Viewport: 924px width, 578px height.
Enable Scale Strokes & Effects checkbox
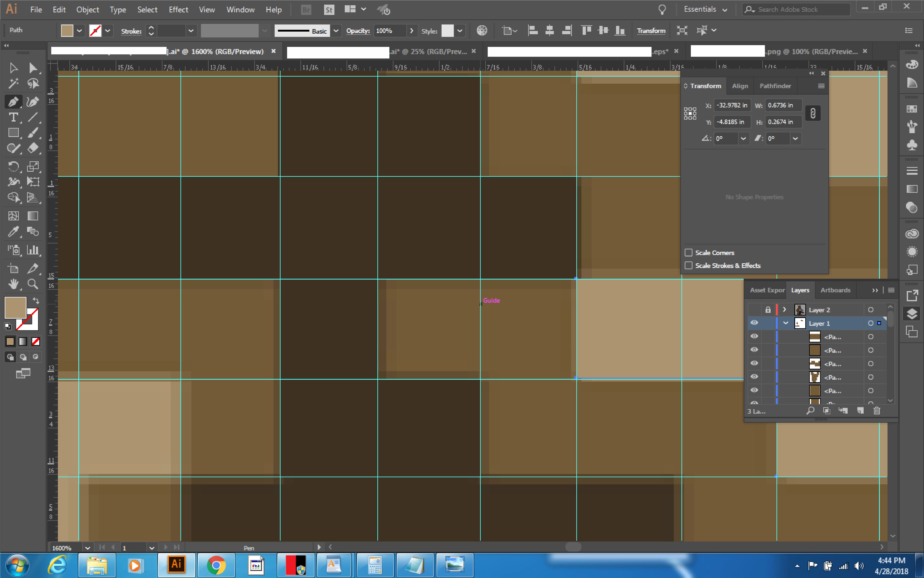[688, 266]
